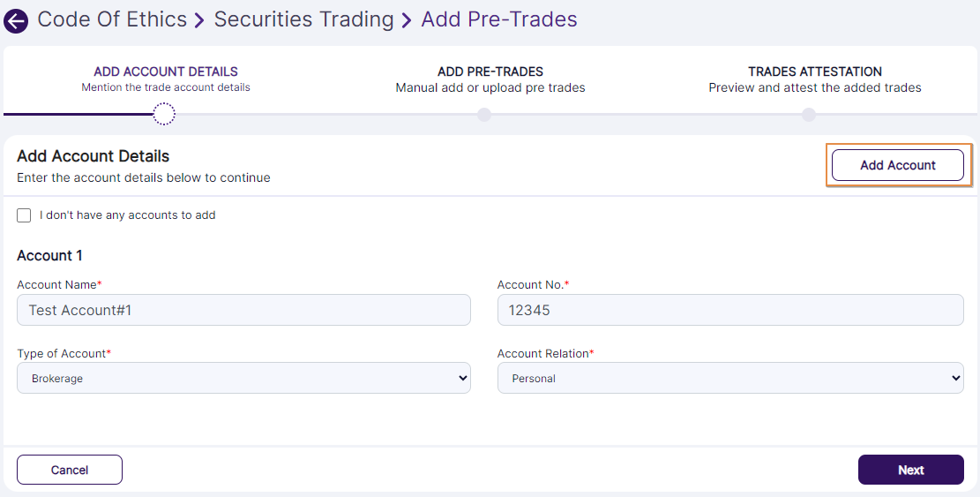Click the Add Pre-Trades breadcrumb
980x497 pixels.
pos(499,19)
